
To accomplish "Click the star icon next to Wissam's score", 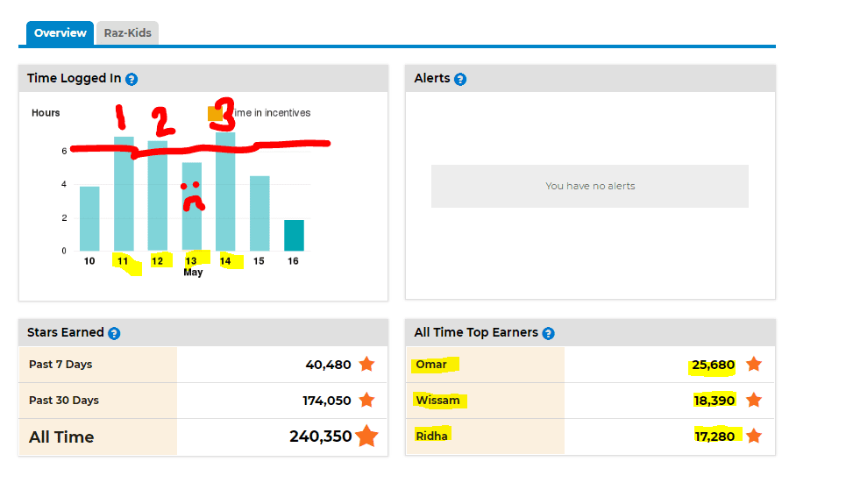I will tap(754, 400).
